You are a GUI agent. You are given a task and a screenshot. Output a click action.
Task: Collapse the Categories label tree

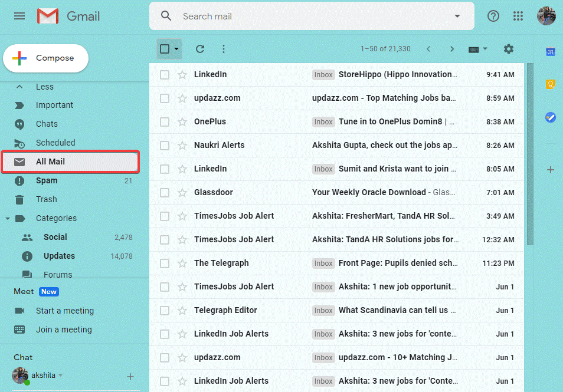pos(8,219)
